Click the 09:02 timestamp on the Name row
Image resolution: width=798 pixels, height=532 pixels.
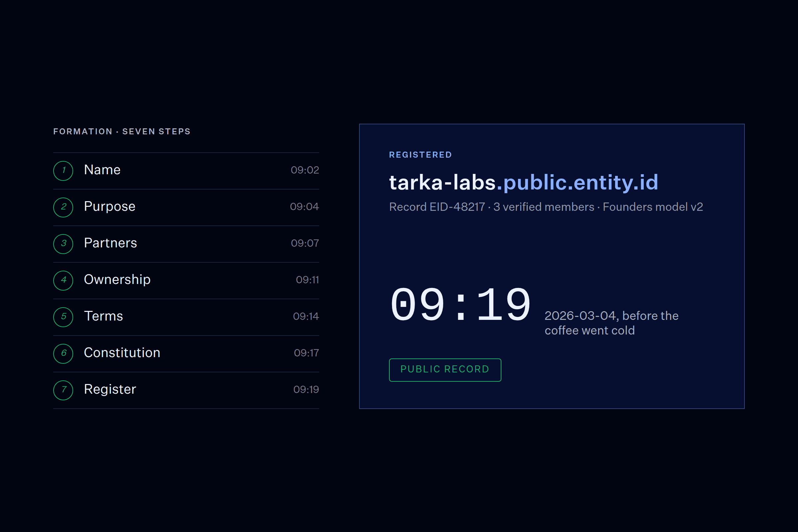(305, 170)
